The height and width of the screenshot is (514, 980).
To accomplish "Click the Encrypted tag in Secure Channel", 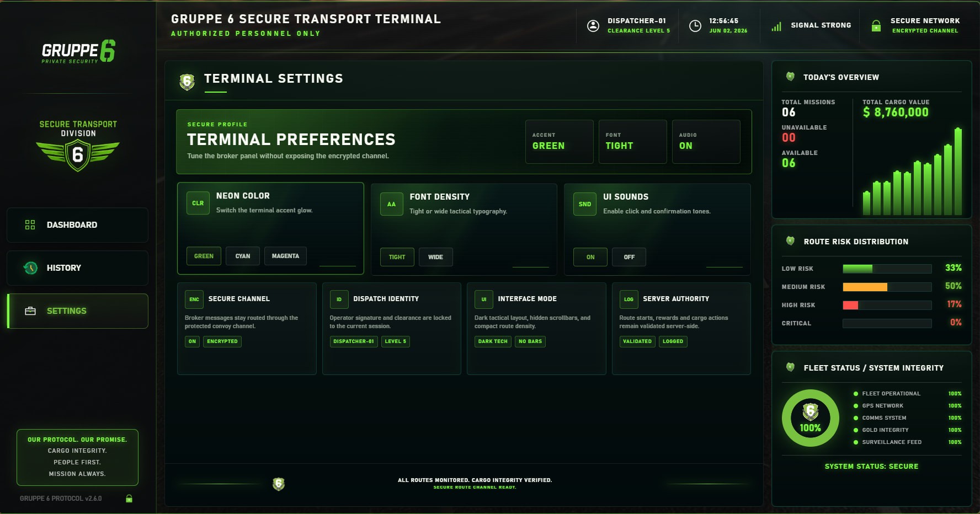I will 222,341.
